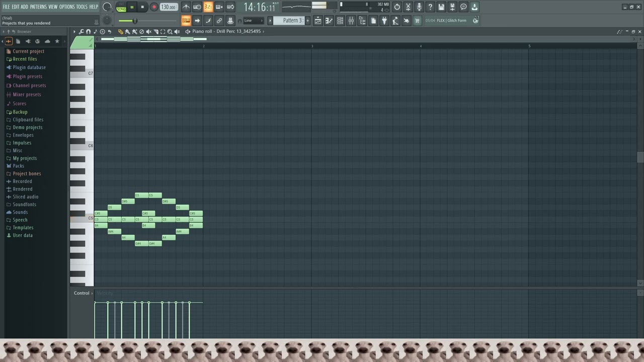The image size is (644, 362).
Task: Open the EDIT menu
Action: pyautogui.click(x=16, y=7)
